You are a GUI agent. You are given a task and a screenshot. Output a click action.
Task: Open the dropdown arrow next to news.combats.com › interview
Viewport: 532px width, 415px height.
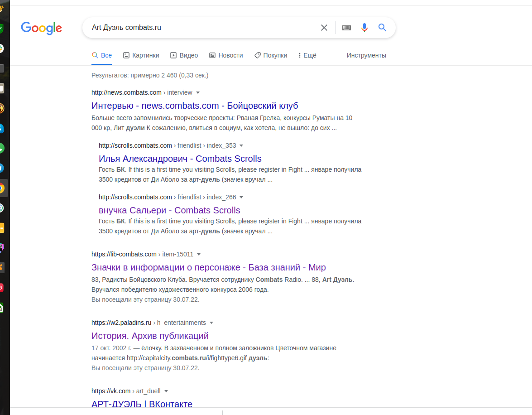tap(198, 93)
